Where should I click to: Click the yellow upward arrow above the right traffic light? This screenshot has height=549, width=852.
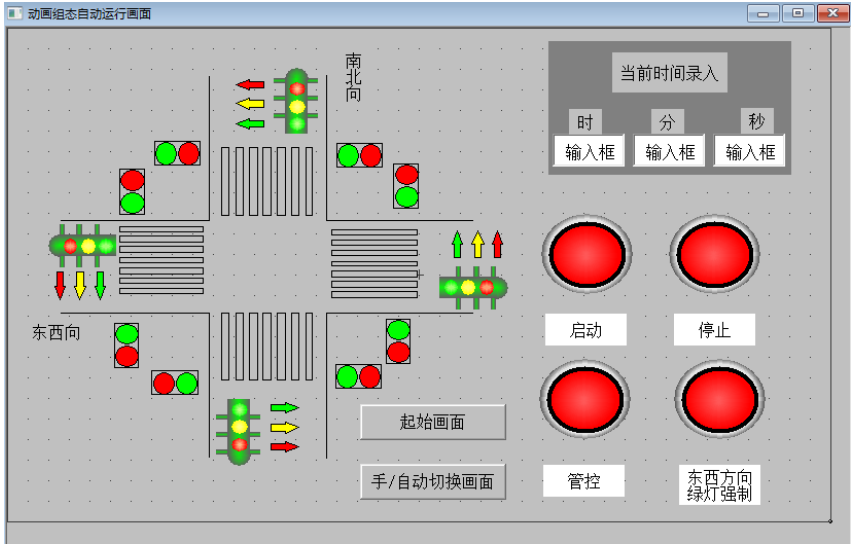pos(478,245)
